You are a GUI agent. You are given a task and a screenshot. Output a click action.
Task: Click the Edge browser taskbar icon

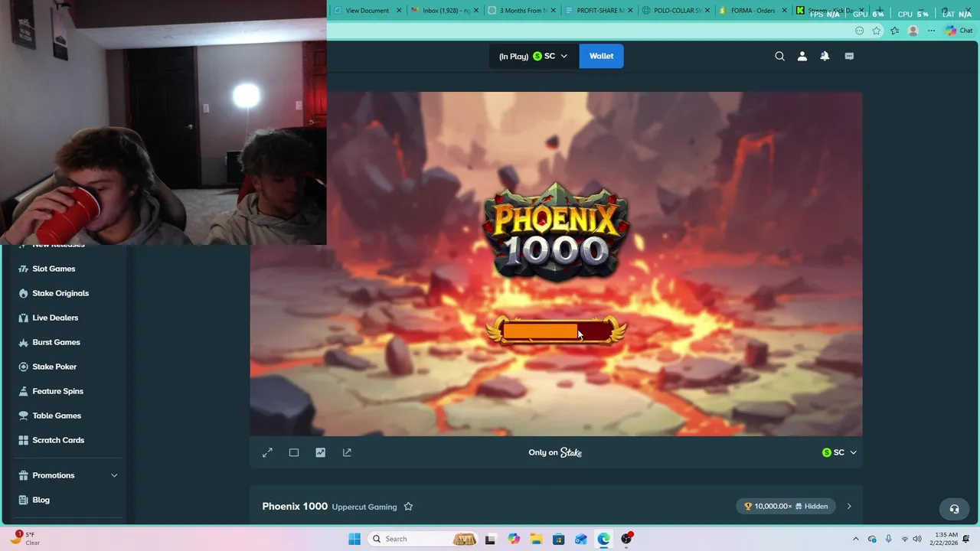coord(603,539)
